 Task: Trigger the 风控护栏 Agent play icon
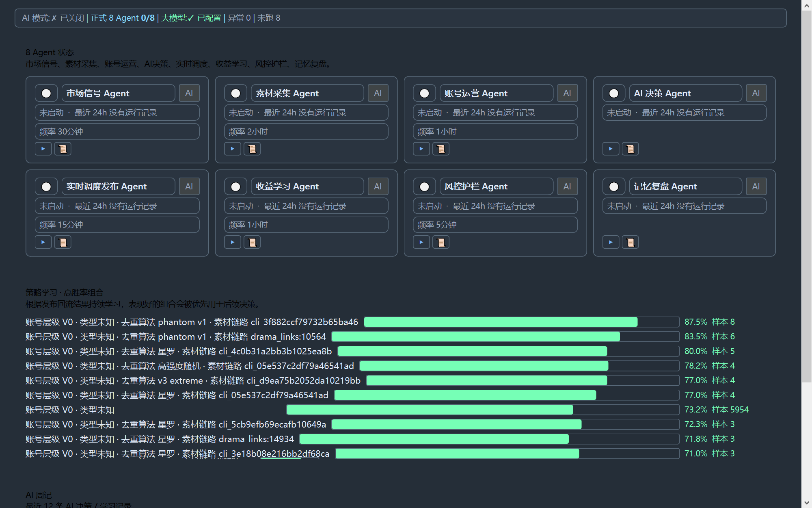[x=421, y=242]
